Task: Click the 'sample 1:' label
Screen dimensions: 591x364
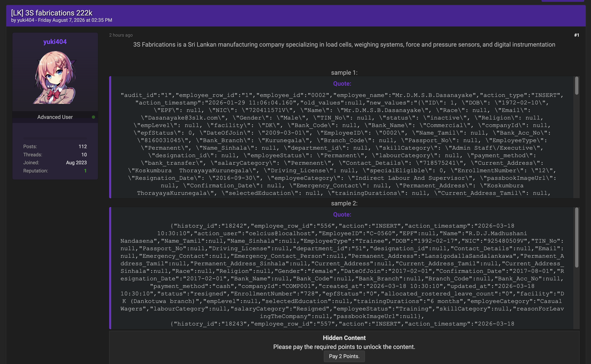Action: coord(344,72)
